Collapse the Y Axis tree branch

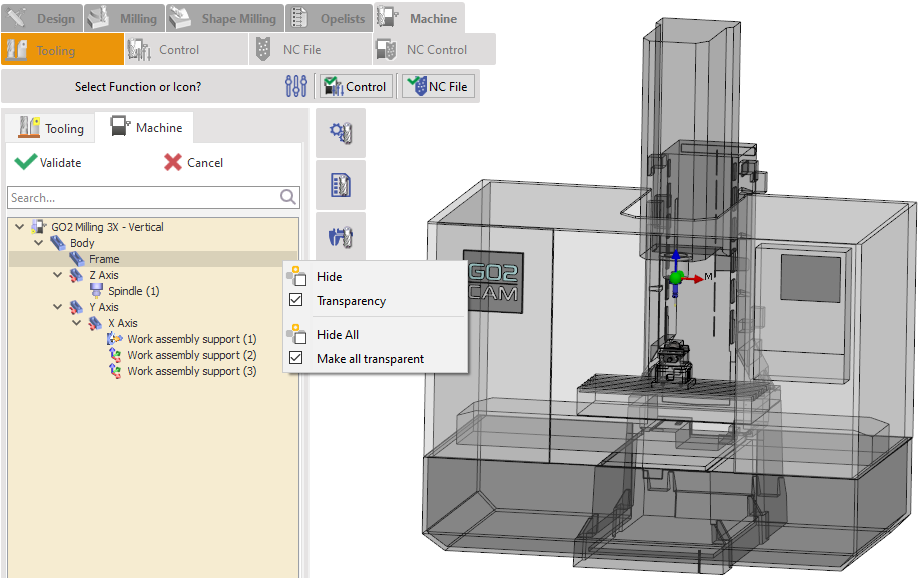pos(58,307)
